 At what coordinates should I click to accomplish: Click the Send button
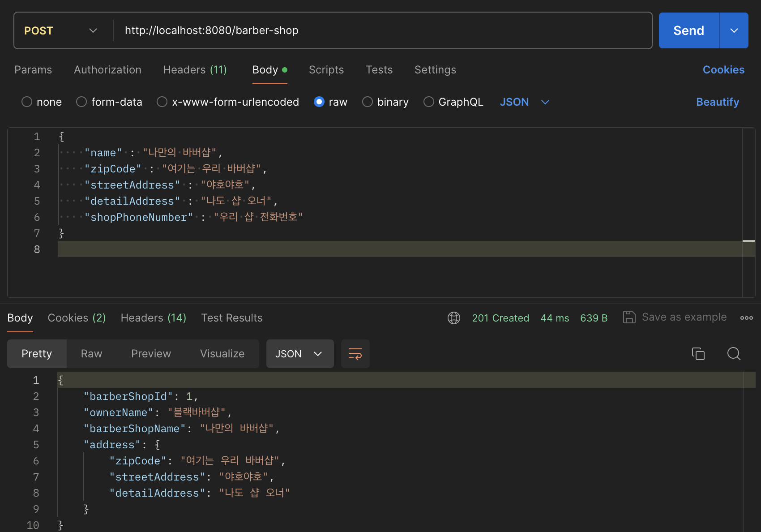tap(688, 30)
